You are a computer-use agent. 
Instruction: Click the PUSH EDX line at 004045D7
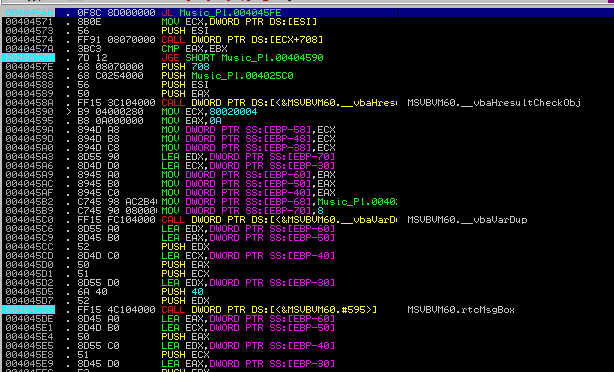[185, 301]
